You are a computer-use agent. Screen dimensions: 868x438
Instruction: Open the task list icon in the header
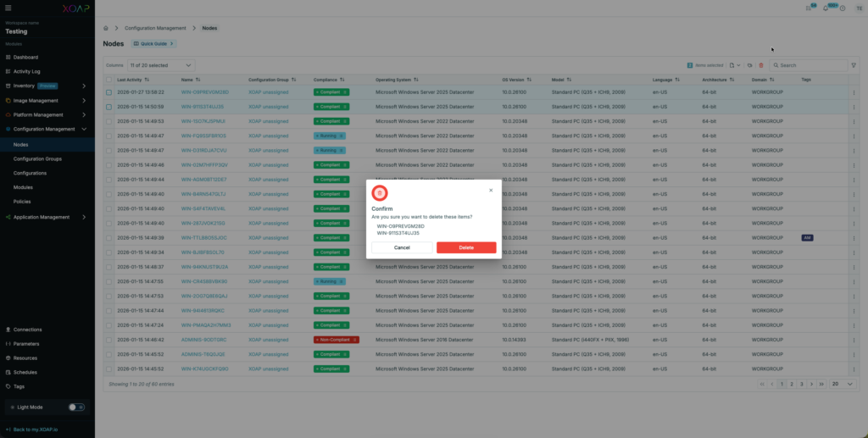tap(809, 8)
